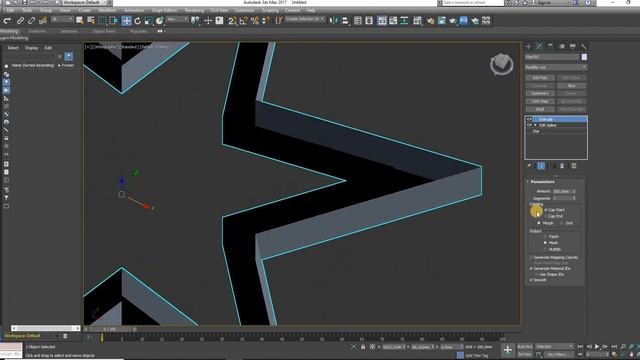Toggle Generate Mapping Coords checkbox
This screenshot has height=360, width=640.
[531, 258]
